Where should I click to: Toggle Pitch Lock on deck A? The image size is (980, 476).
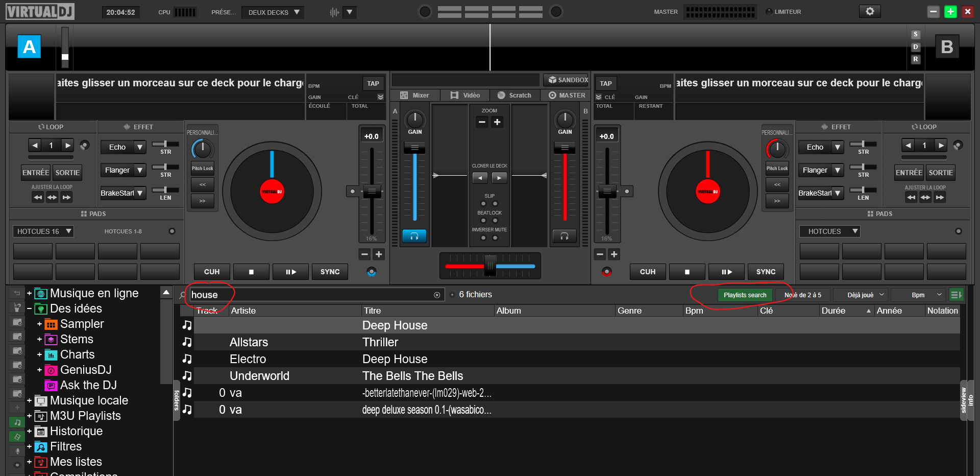coord(203,168)
